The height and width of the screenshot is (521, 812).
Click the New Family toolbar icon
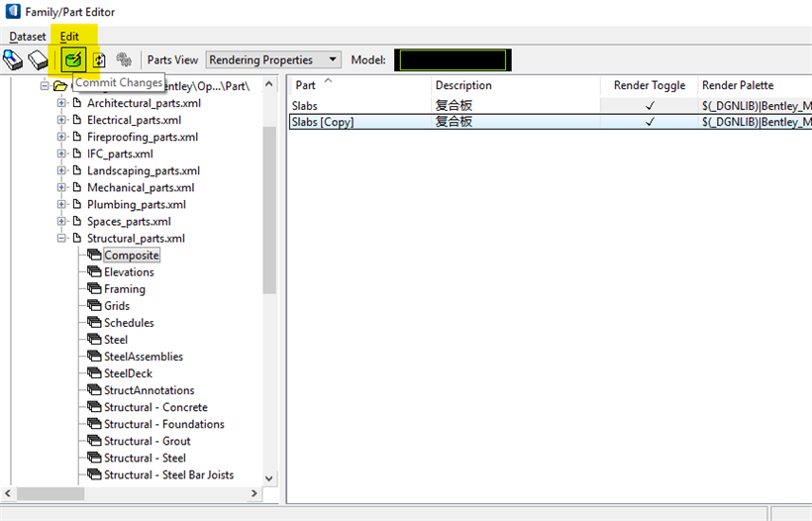13,60
